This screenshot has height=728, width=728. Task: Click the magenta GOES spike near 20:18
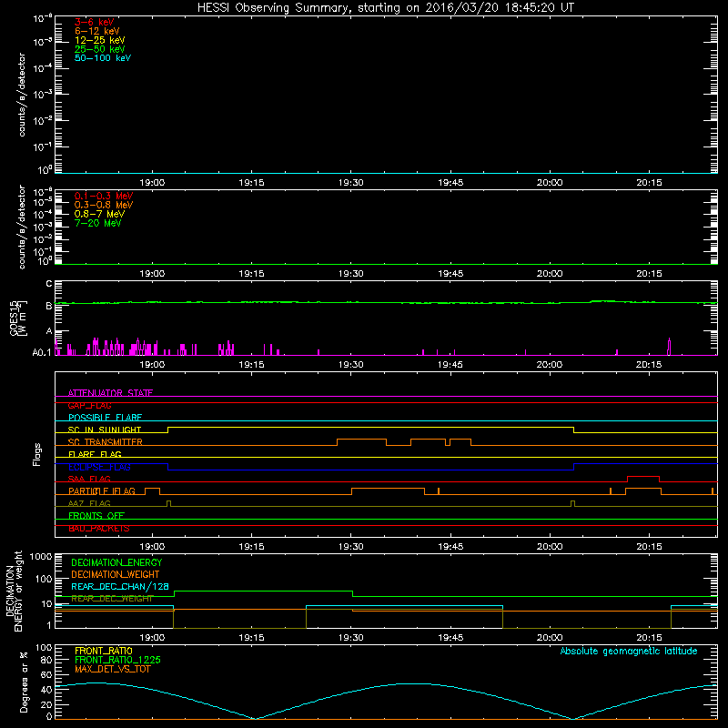click(x=669, y=347)
